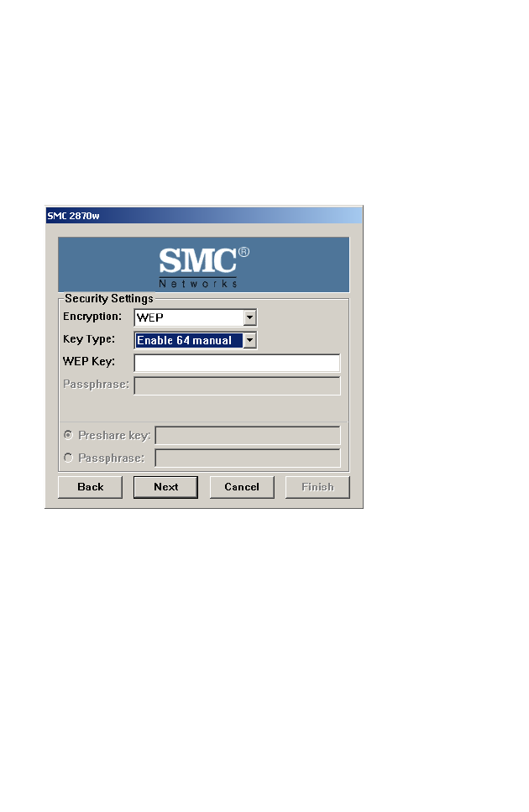Click the SMC 2870w title bar
This screenshot has width=529, height=812.
(x=204, y=216)
